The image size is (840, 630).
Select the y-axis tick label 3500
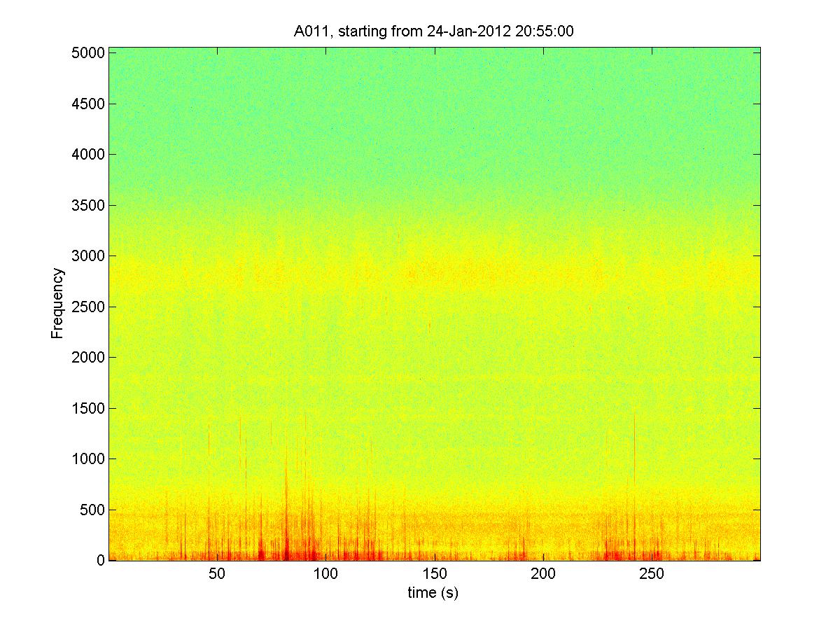(x=88, y=205)
